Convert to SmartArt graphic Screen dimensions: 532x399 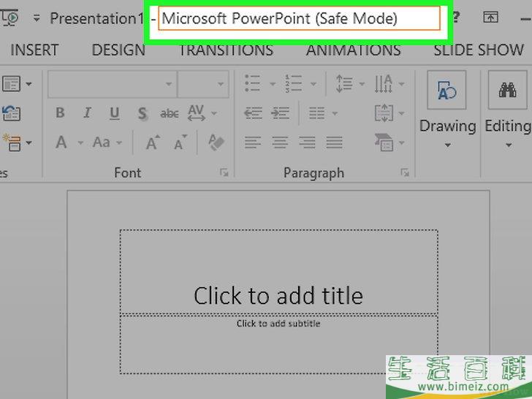384,142
